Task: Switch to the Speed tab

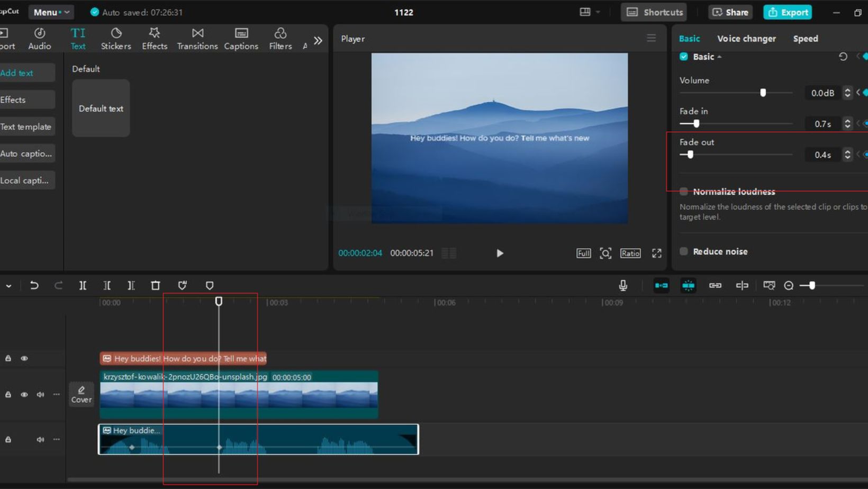Action: (x=806, y=38)
